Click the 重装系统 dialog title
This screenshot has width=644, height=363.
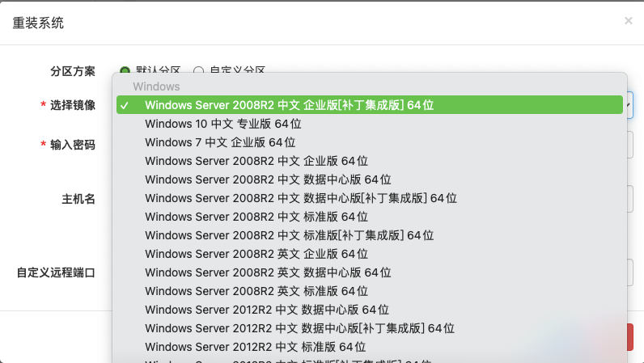click(38, 23)
